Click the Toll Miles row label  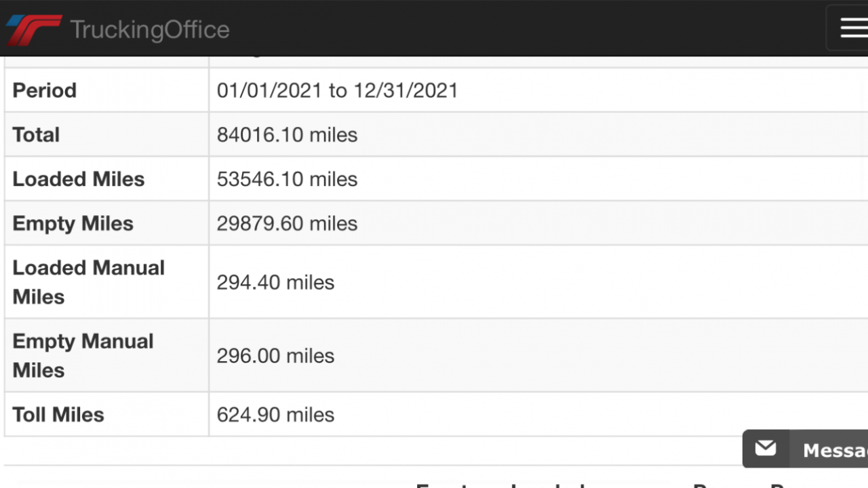click(x=58, y=415)
